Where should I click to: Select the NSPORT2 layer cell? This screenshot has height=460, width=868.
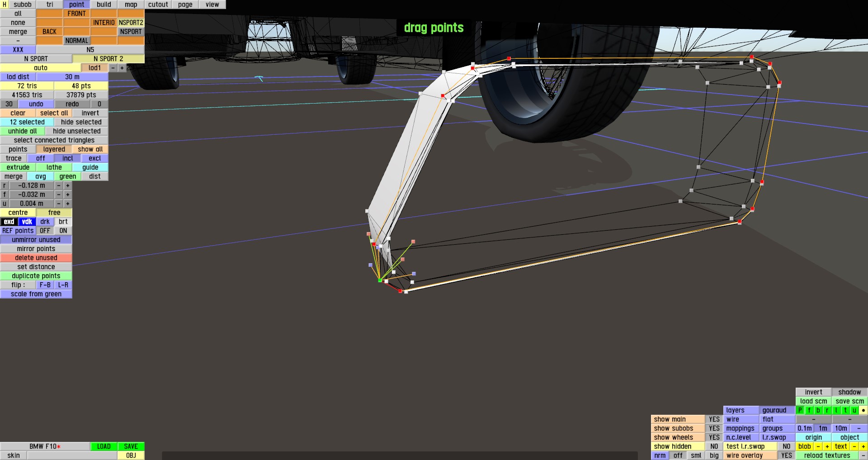(x=131, y=23)
